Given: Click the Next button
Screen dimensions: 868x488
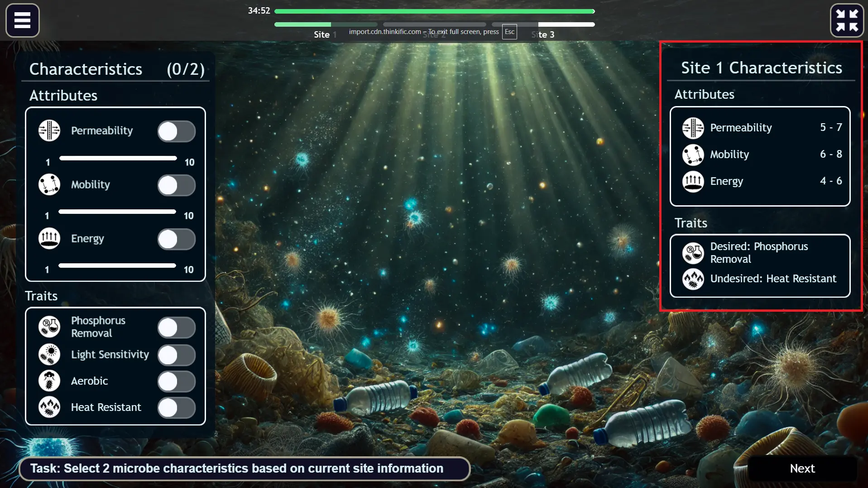Looking at the screenshot, I should coord(802,468).
